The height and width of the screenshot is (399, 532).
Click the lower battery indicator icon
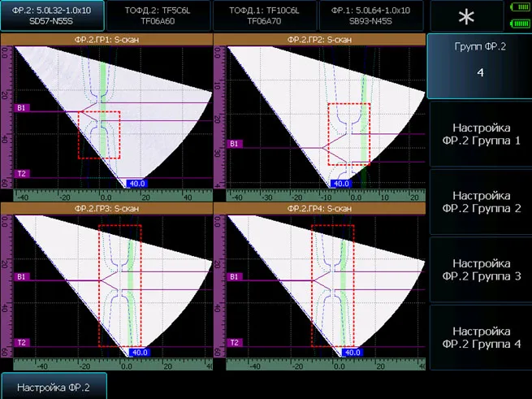[517, 24]
